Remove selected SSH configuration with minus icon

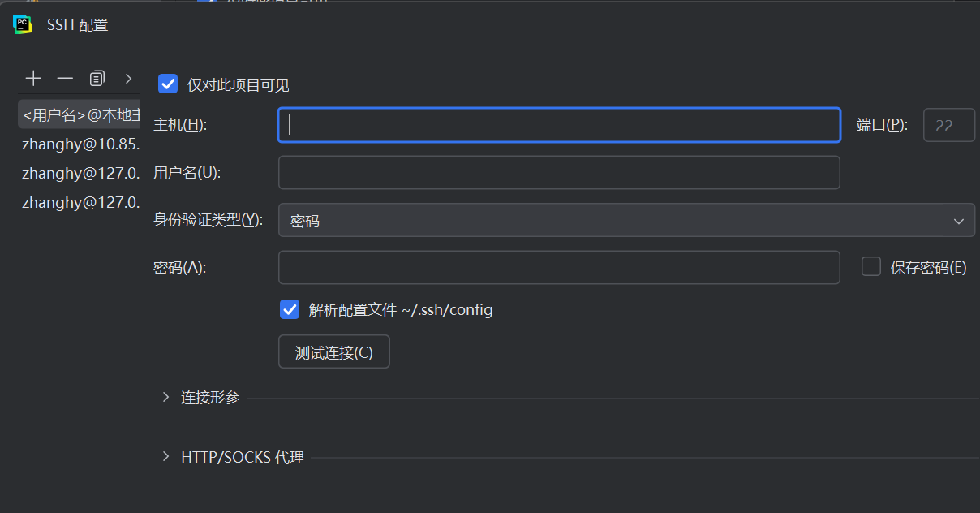pyautogui.click(x=65, y=78)
